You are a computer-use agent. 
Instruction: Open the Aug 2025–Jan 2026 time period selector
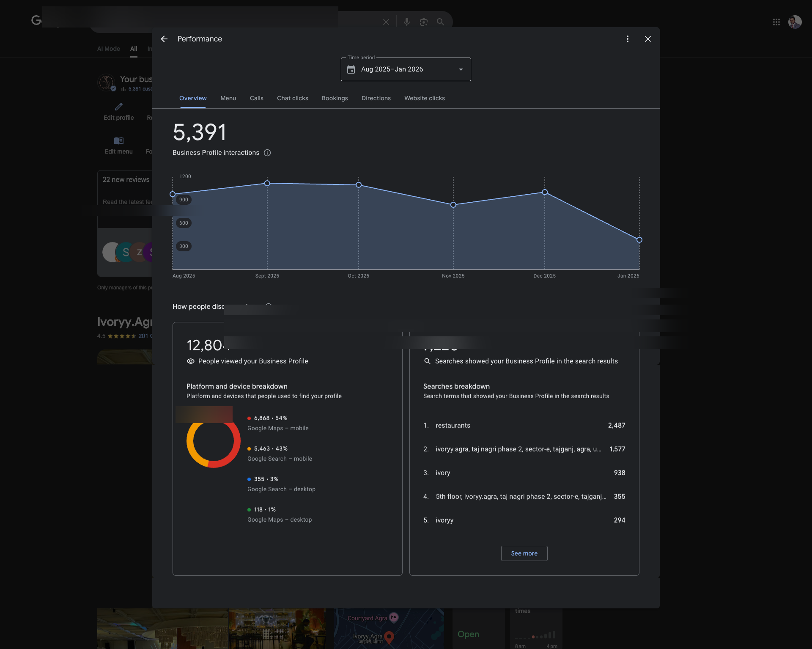click(x=406, y=69)
